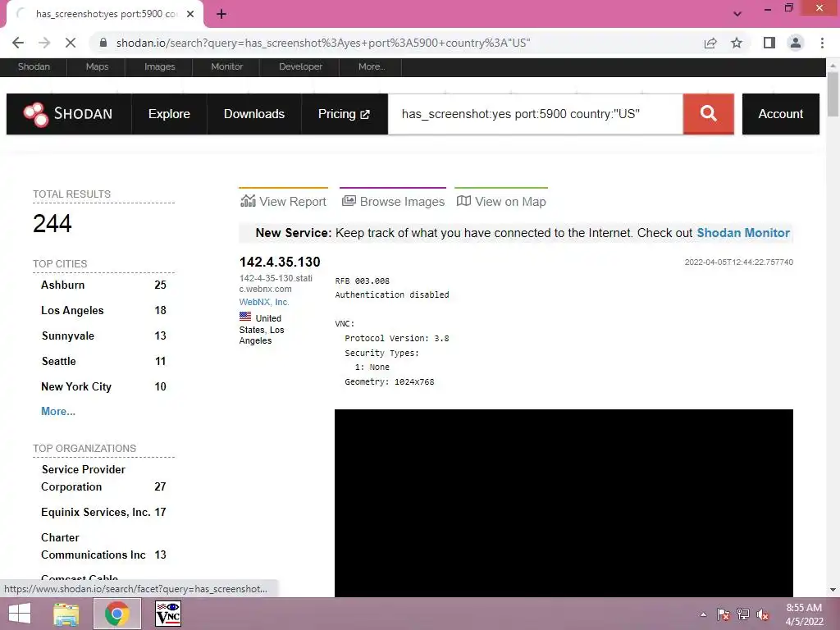840x630 pixels.
Task: Click the View Report chart icon
Action: tap(248, 201)
